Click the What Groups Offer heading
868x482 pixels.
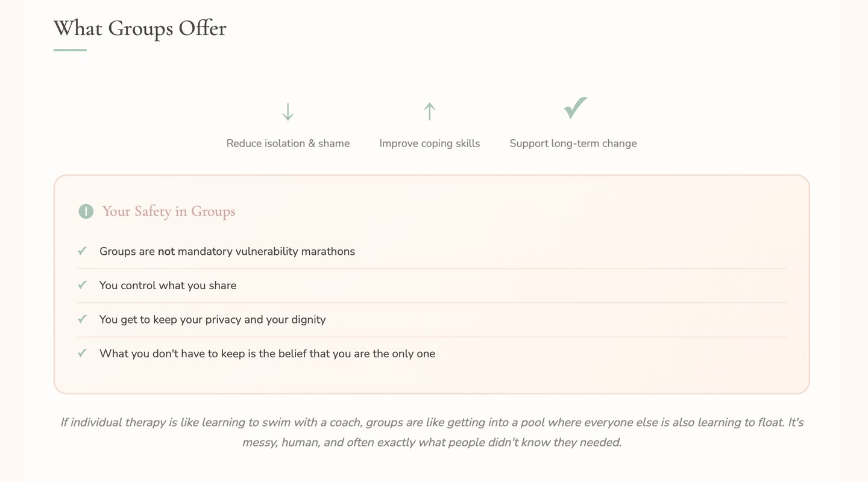140,28
